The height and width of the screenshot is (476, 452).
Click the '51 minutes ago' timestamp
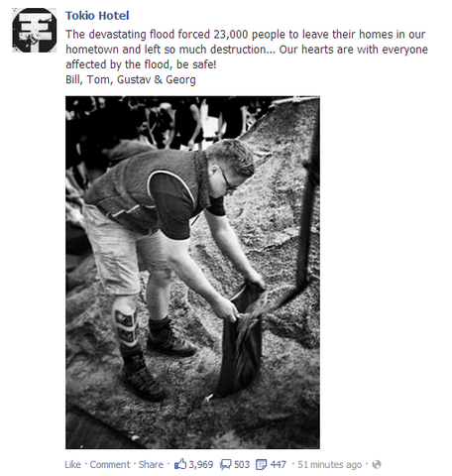[x=330, y=464]
